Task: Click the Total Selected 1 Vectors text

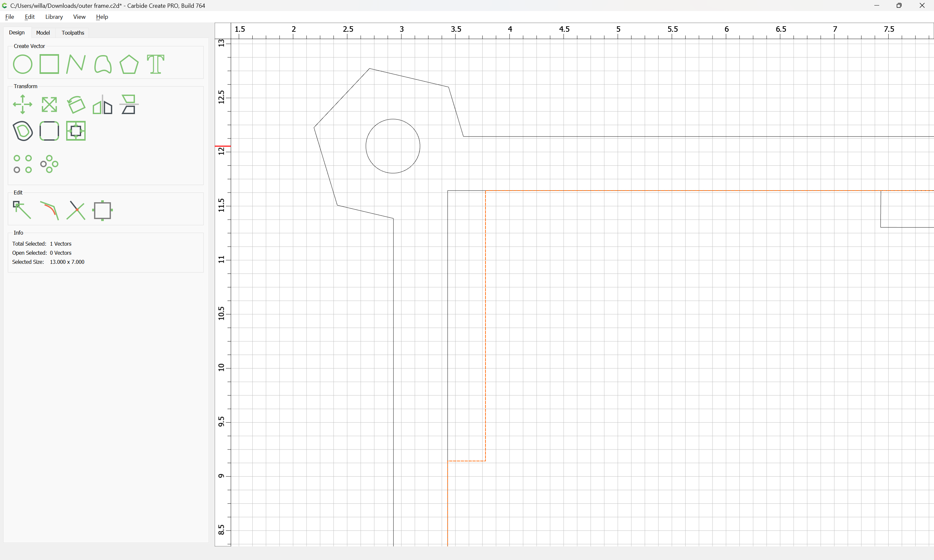Action: click(42, 244)
